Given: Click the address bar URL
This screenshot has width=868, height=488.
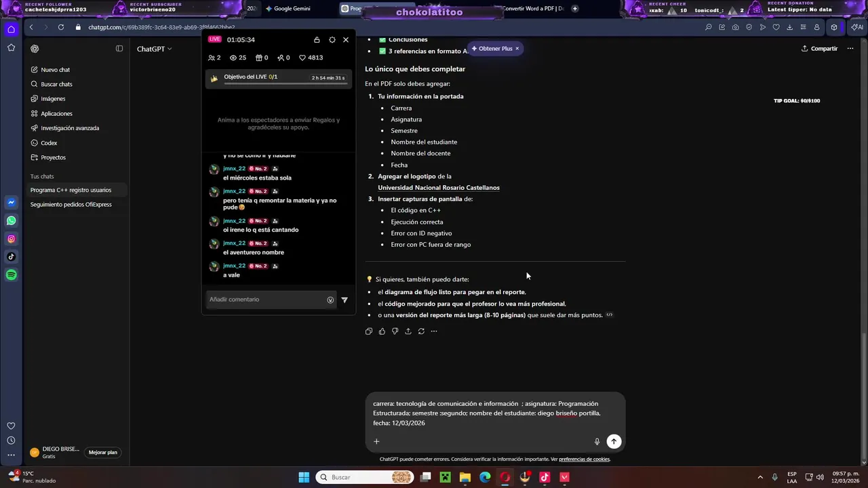Looking at the screenshot, I should pyautogui.click(x=161, y=27).
